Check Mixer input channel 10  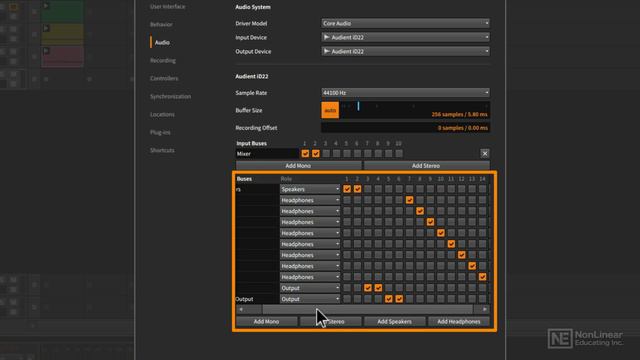coord(399,153)
